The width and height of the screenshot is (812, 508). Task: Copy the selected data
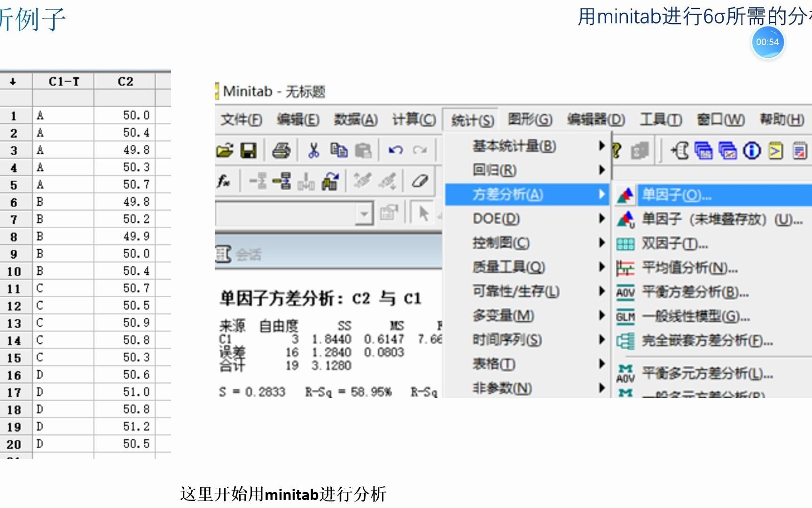339,150
